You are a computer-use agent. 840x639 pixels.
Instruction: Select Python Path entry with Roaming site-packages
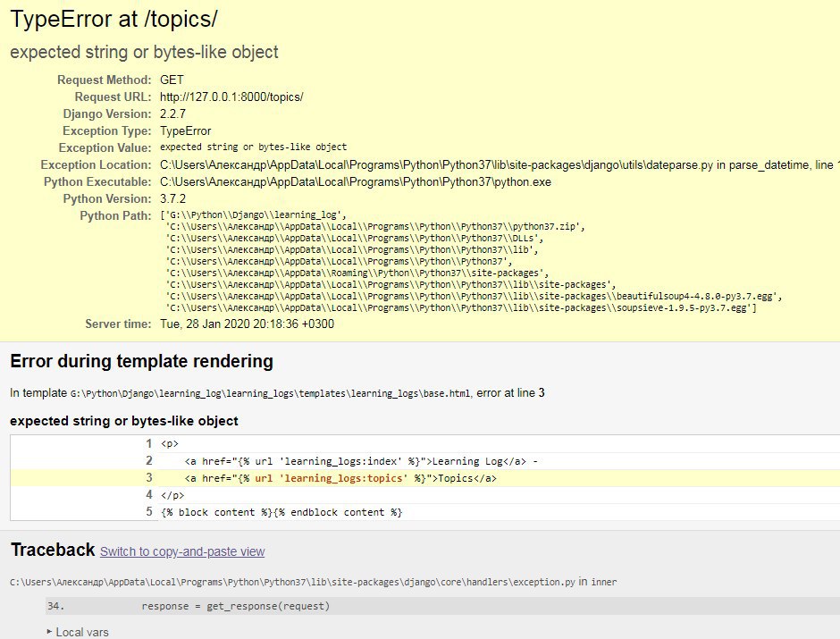click(x=357, y=273)
